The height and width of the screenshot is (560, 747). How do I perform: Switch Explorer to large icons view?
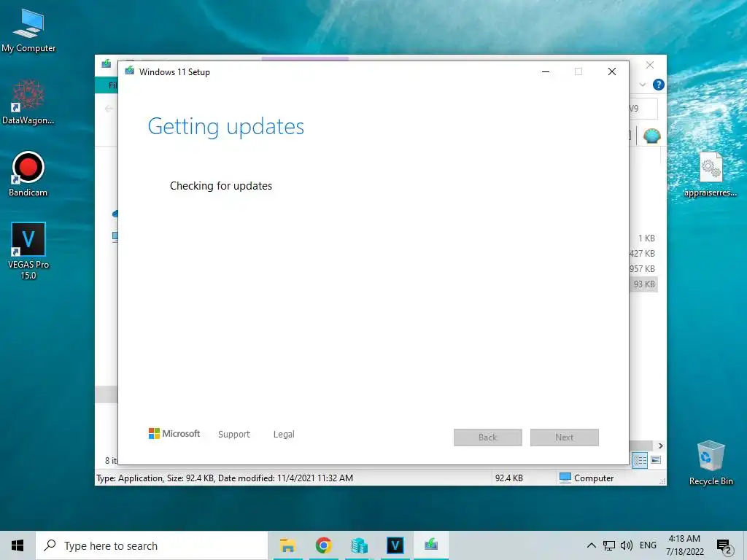[656, 460]
